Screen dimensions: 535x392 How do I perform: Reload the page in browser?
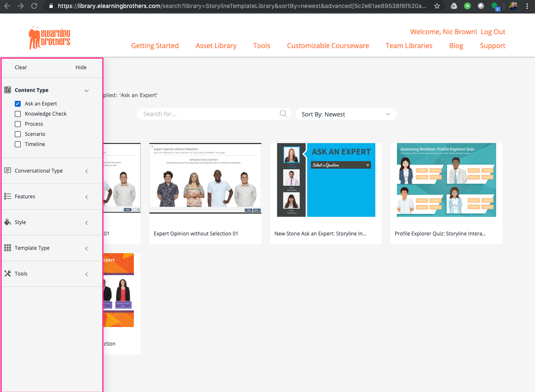coord(34,6)
